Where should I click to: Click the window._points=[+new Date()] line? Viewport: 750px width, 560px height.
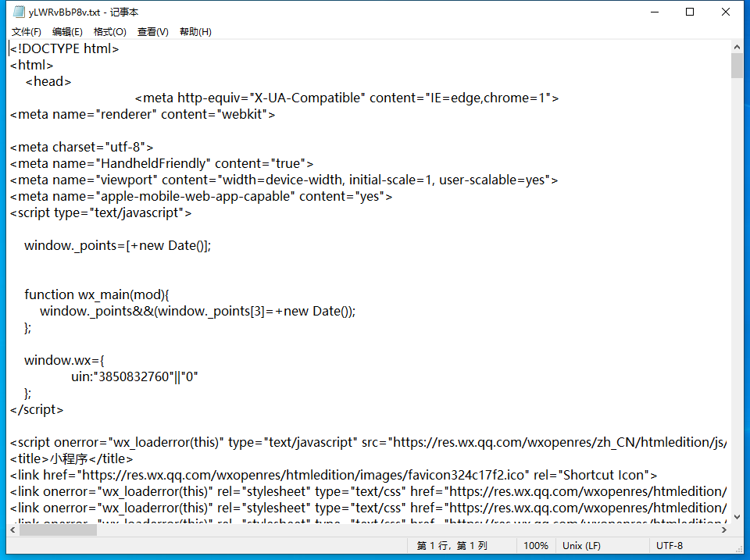(x=118, y=246)
